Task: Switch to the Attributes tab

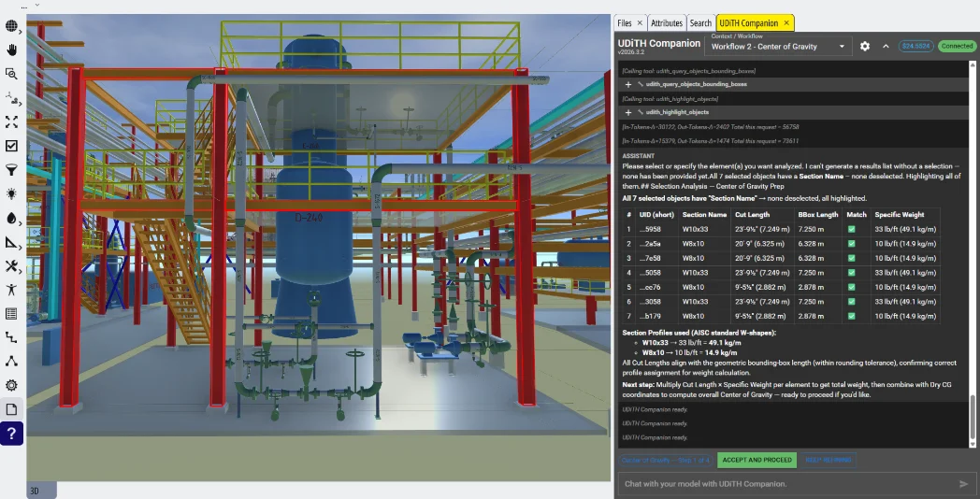Action: tap(667, 23)
